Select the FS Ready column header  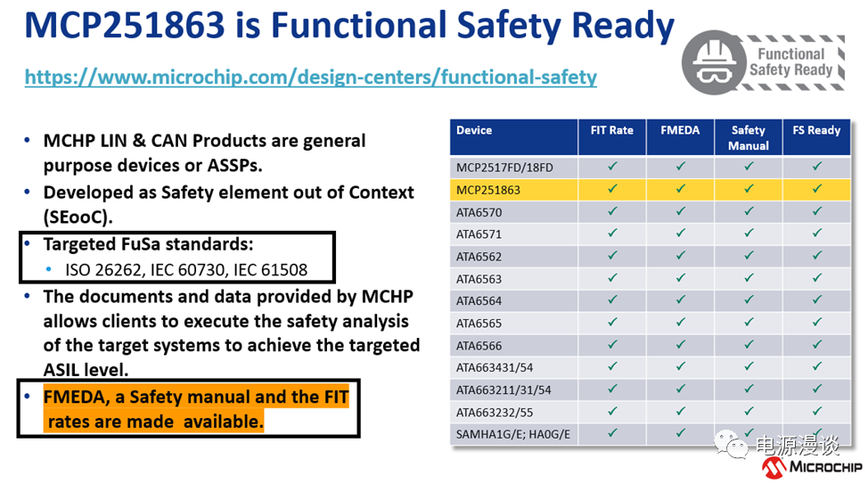pos(816,130)
